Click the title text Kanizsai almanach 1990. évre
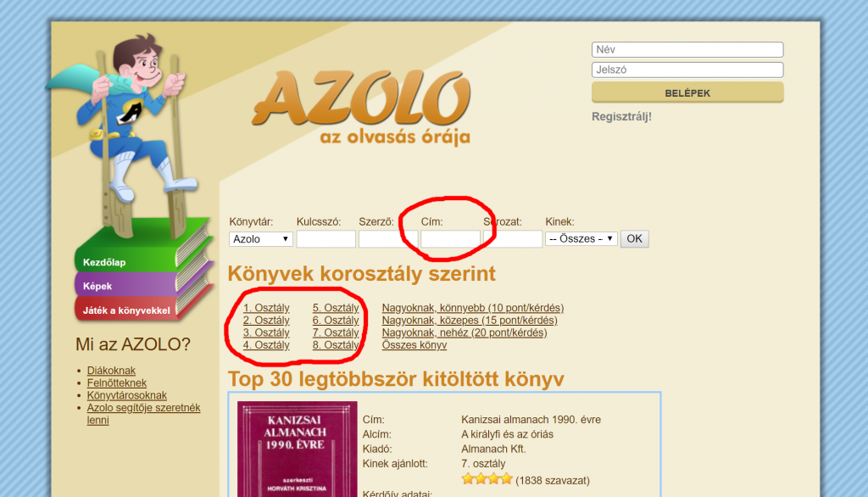 [531, 420]
